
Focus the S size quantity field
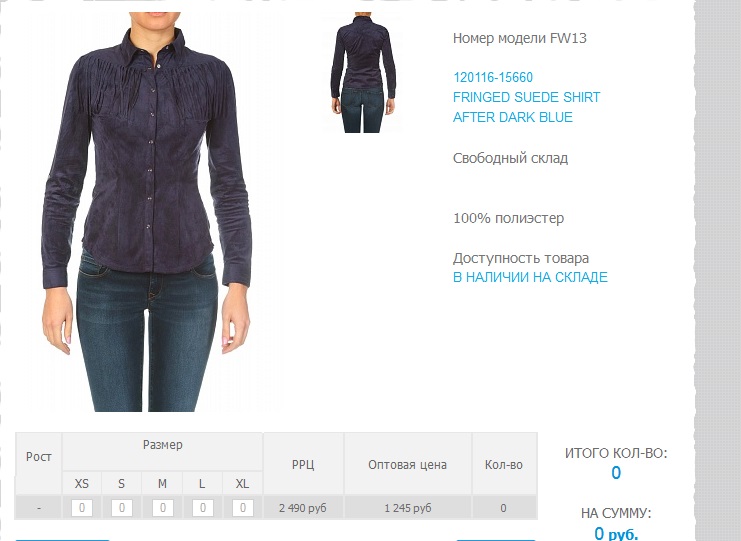point(121,508)
